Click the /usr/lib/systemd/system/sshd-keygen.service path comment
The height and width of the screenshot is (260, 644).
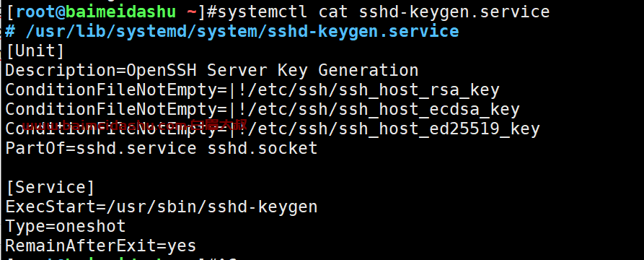tap(242, 31)
